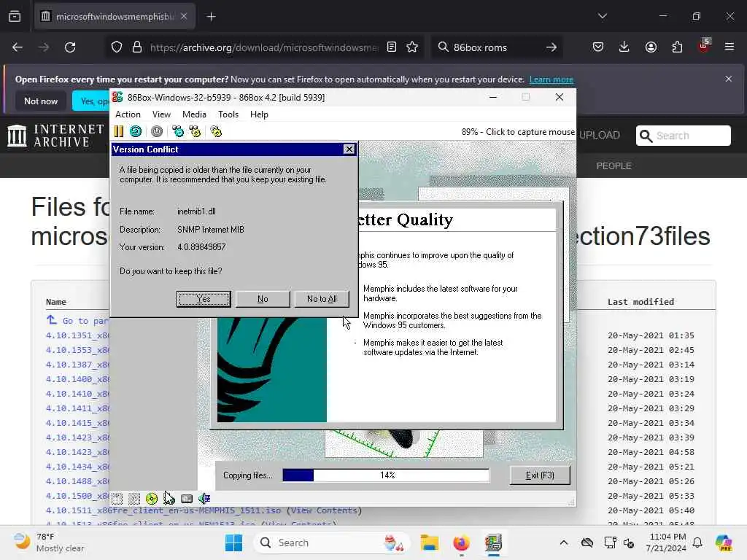The image size is (747, 560).
Task: Open the 86Box View menu
Action: coord(161,114)
